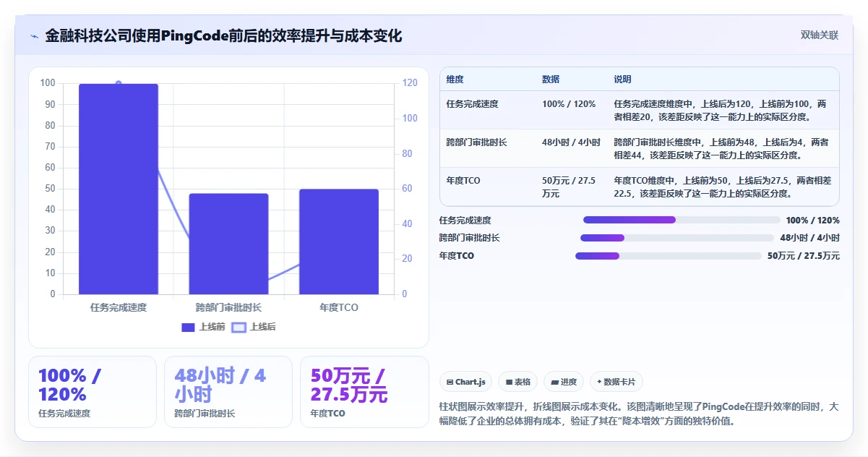Screen dimensions: 868x457
Task: Click line data point above 任务完成速度 bar
Action: pyautogui.click(x=119, y=84)
